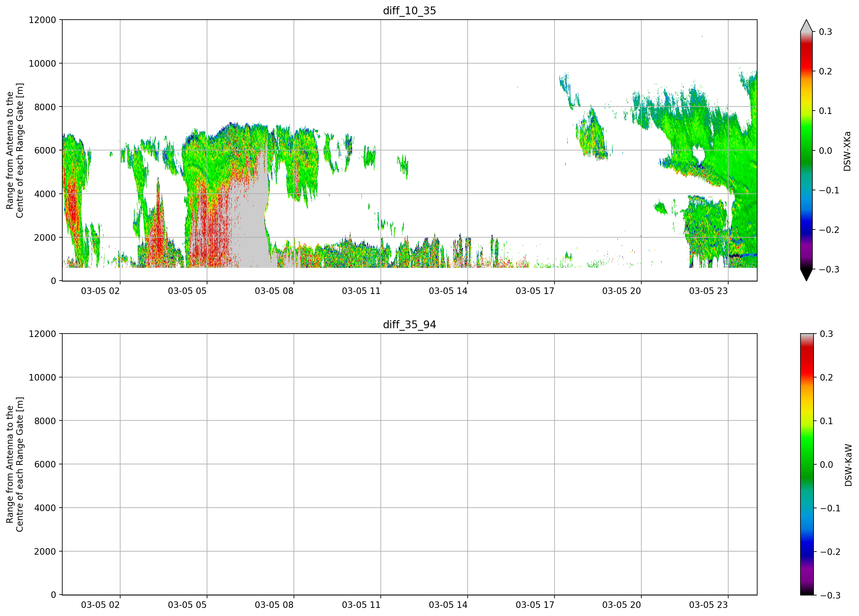
Task: Click the 0.0 tick label on DSW-KaW colorbar
Action: pos(826,464)
